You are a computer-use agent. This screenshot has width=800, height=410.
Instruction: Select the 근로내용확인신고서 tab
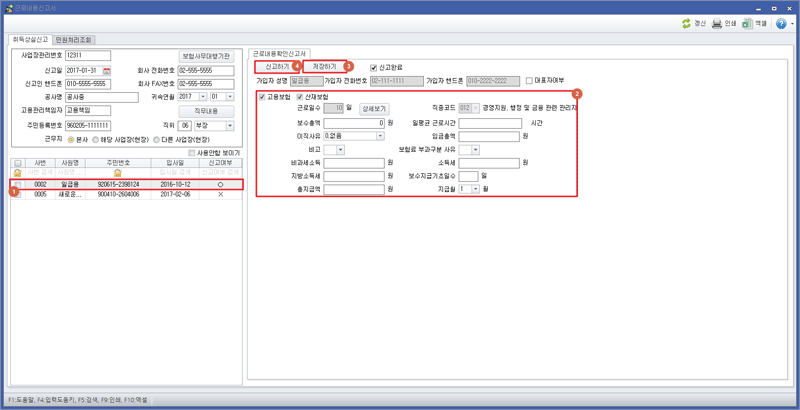281,53
